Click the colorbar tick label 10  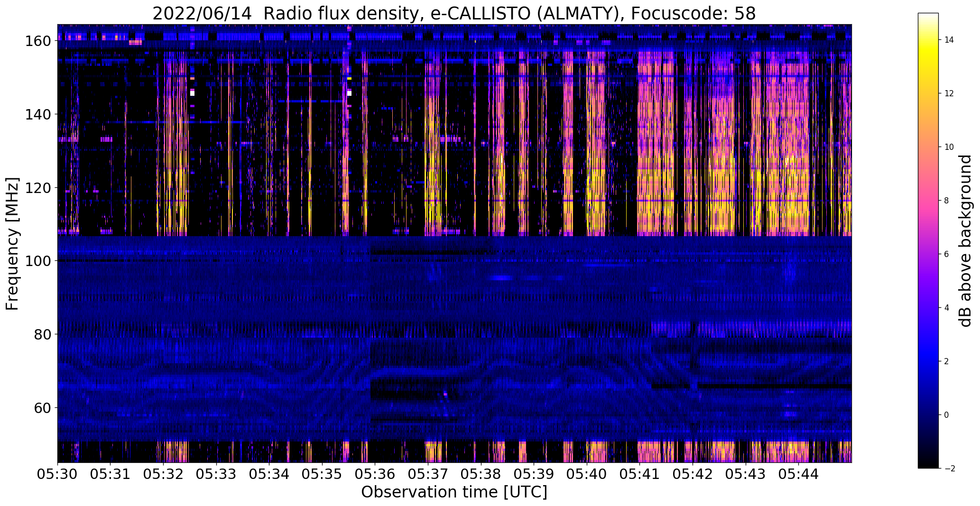pyautogui.click(x=949, y=147)
